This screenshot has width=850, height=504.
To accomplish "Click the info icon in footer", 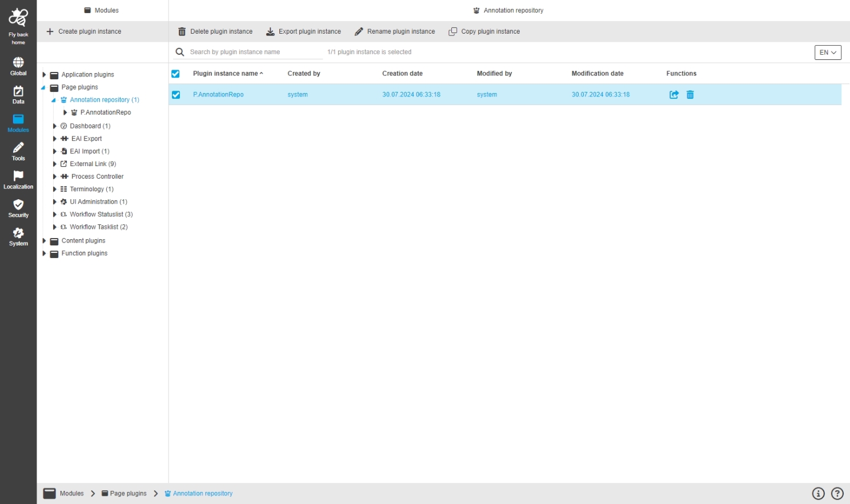I will (x=818, y=494).
